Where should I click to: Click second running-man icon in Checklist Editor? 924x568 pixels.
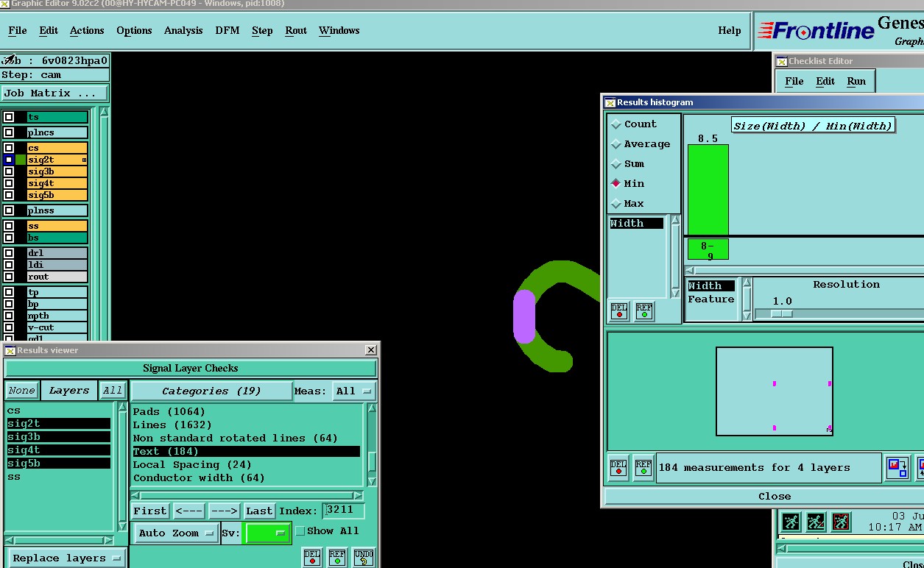click(816, 522)
